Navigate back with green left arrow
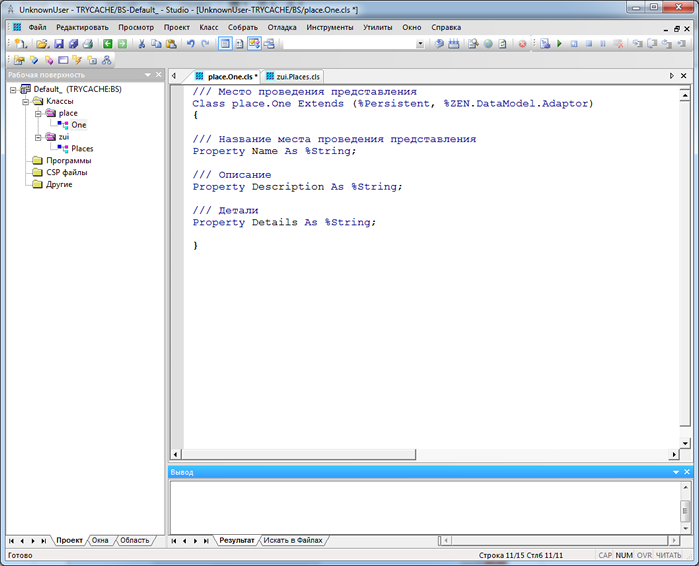This screenshot has width=699, height=566. tap(107, 44)
